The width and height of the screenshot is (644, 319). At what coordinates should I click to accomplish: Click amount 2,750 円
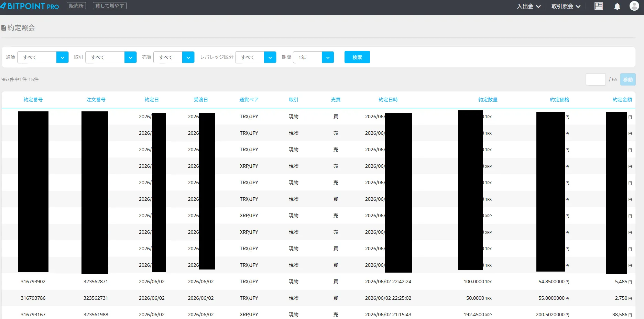coord(623,298)
